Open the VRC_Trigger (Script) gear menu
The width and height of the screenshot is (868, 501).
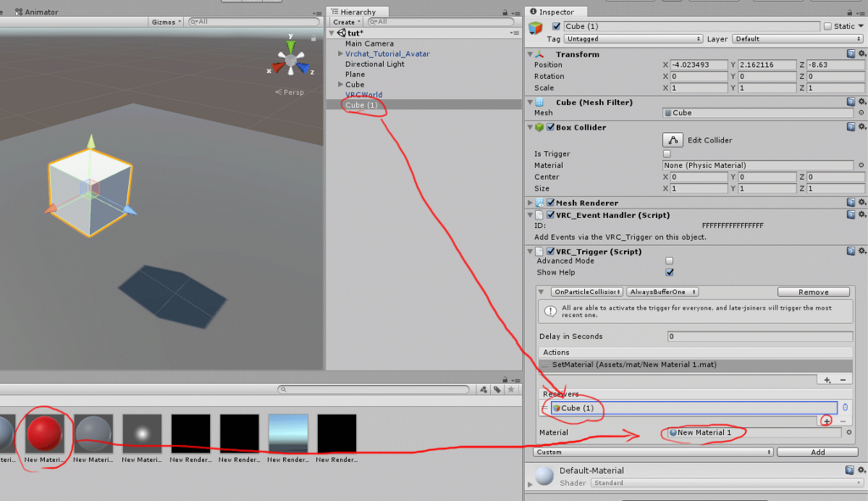pos(862,251)
